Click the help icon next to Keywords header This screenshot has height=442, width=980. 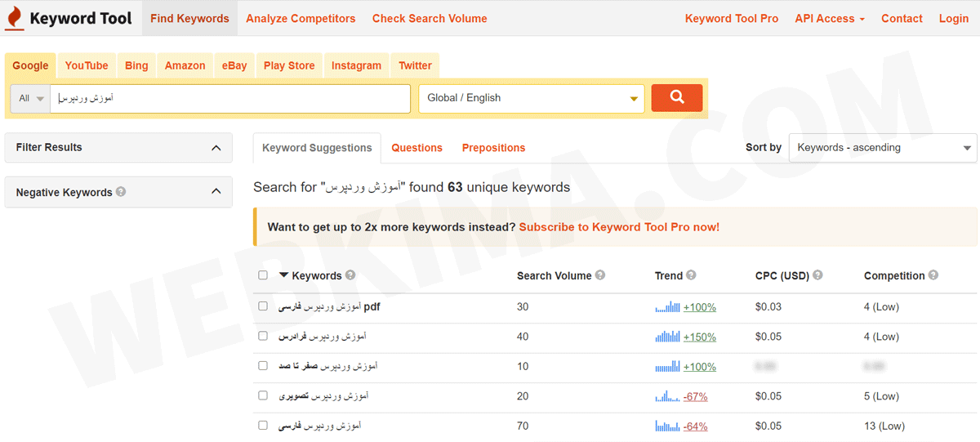click(350, 275)
